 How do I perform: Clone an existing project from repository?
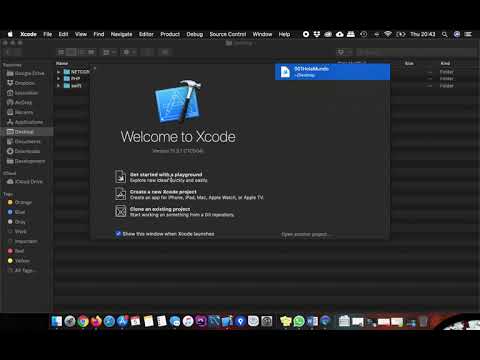(x=175, y=212)
